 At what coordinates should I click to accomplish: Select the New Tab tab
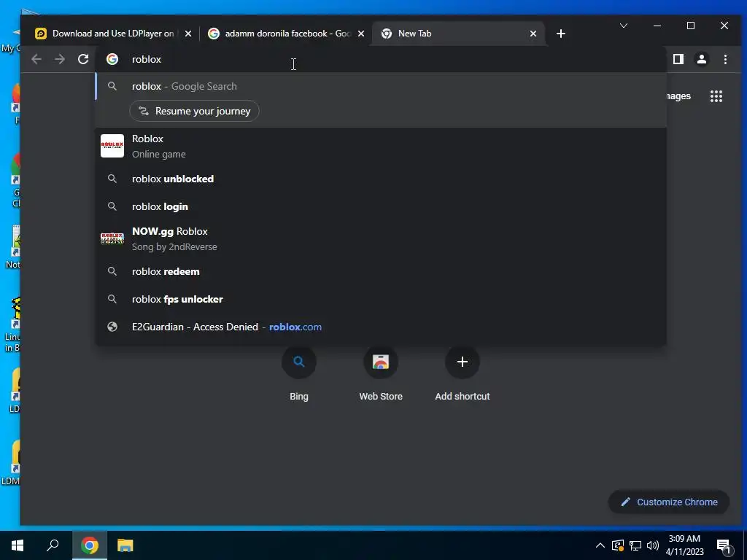[457, 34]
